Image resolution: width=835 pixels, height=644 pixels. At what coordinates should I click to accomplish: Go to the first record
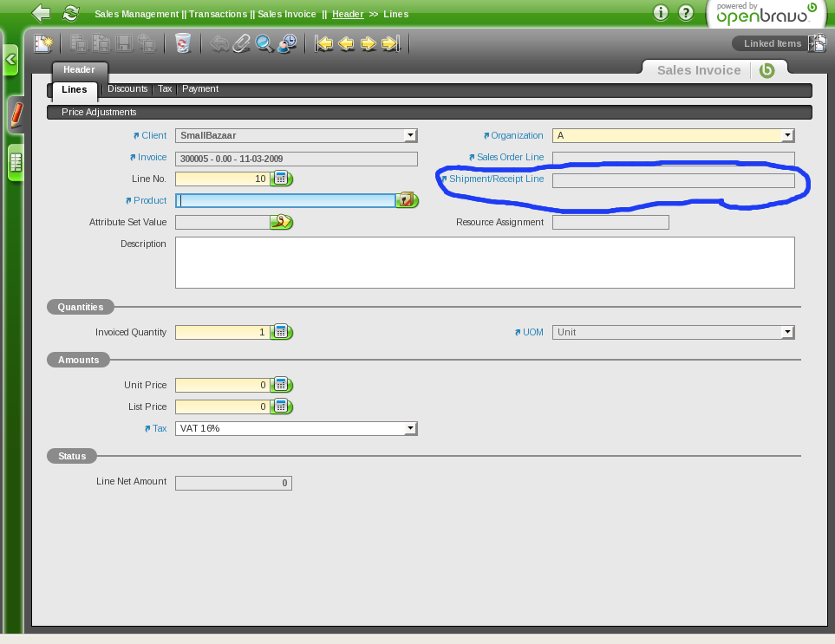click(324, 43)
